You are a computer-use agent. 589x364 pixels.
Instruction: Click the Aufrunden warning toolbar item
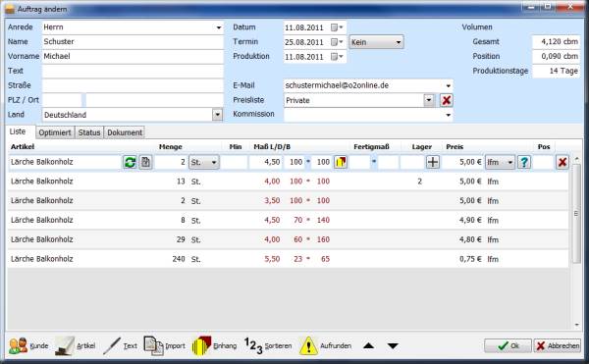pyautogui.click(x=325, y=345)
